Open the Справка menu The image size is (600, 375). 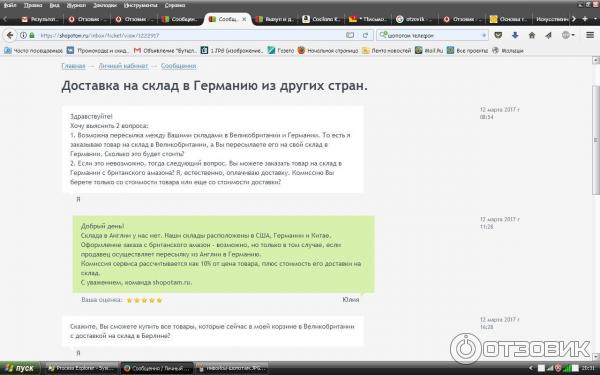tap(175, 5)
